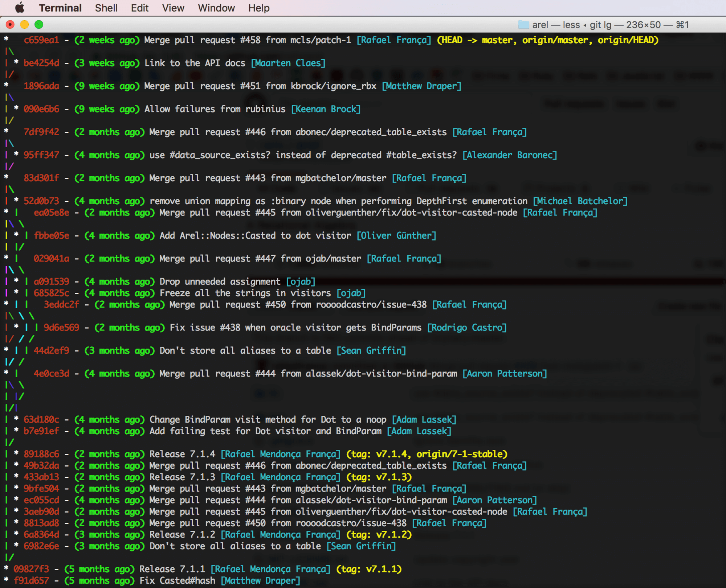Click commit hash 9bfe504
The height and width of the screenshot is (588, 726).
click(x=41, y=489)
